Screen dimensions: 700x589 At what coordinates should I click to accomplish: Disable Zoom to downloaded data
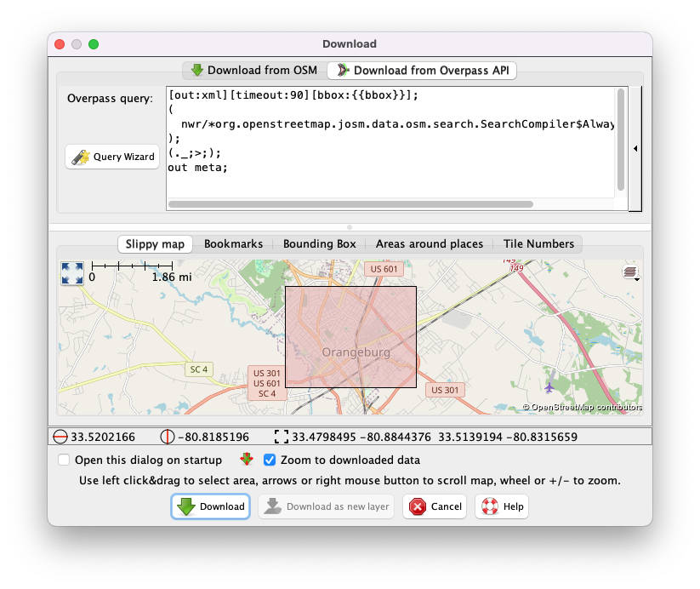tap(270, 459)
